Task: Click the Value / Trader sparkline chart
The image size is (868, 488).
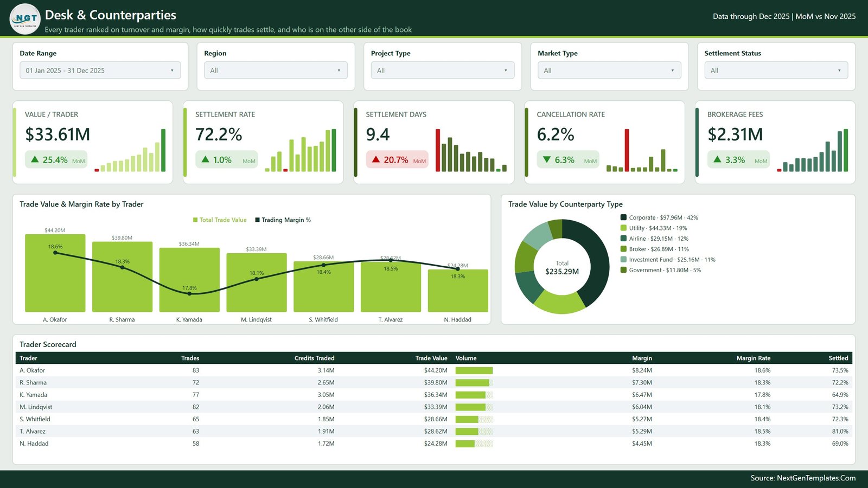Action: coord(130,151)
